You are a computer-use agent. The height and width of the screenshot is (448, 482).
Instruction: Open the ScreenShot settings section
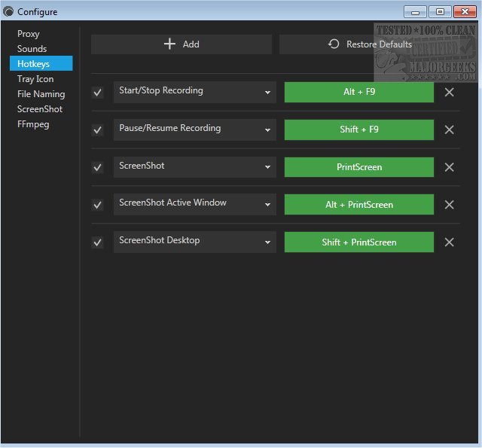pyautogui.click(x=40, y=109)
